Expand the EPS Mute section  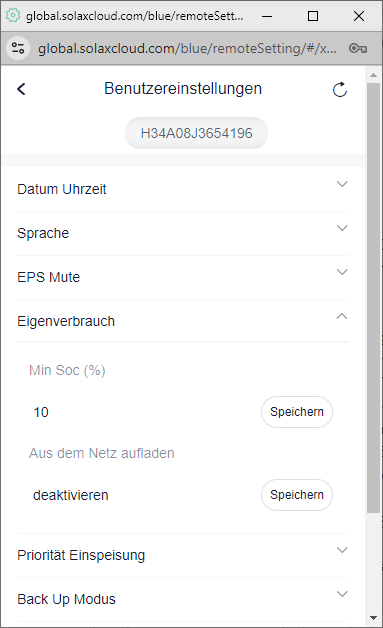(x=183, y=277)
